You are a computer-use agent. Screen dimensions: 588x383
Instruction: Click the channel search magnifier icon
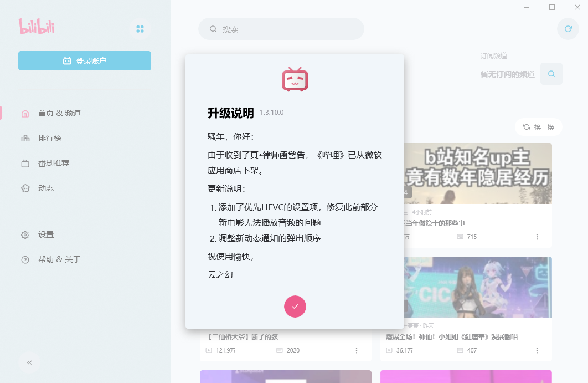[x=551, y=73]
